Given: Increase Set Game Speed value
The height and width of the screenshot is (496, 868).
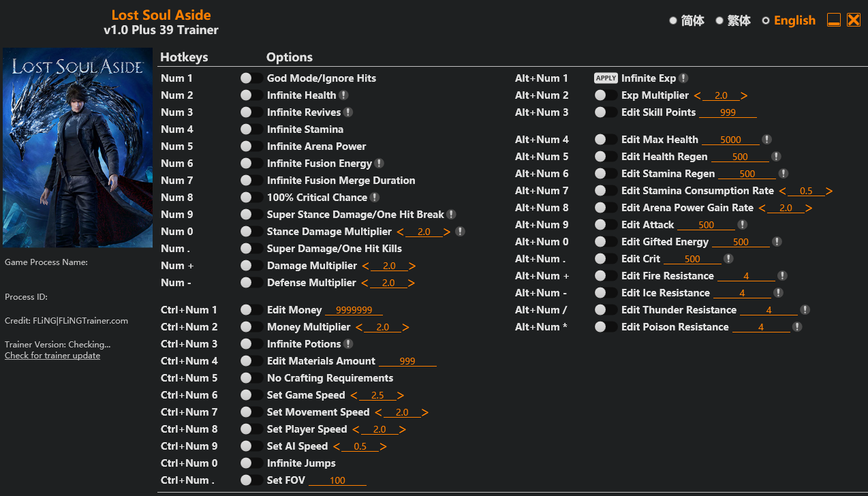Looking at the screenshot, I should pyautogui.click(x=401, y=396).
